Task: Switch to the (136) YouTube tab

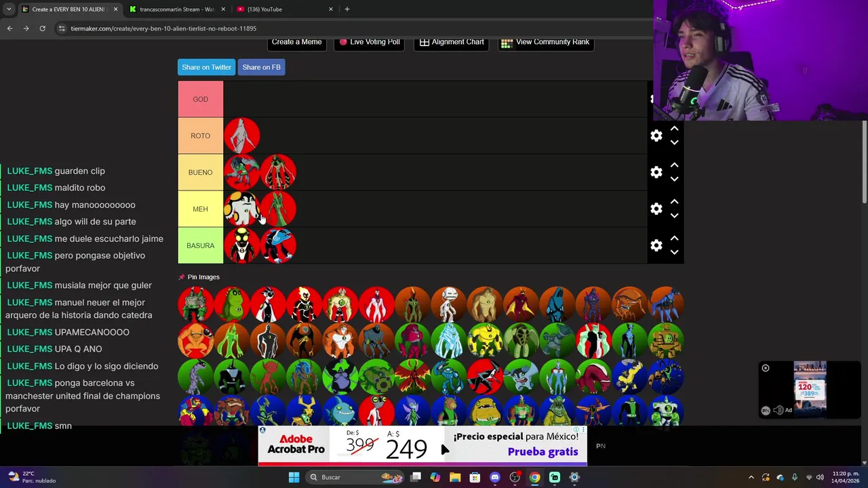Action: coord(285,9)
